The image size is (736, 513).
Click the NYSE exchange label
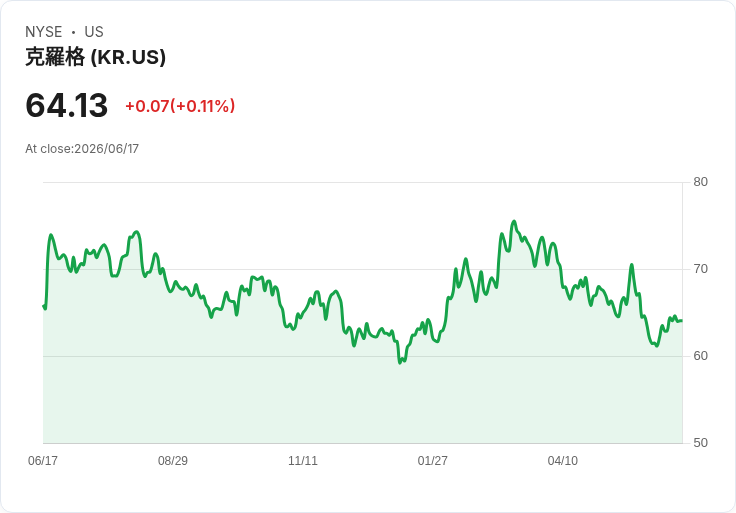point(44,32)
